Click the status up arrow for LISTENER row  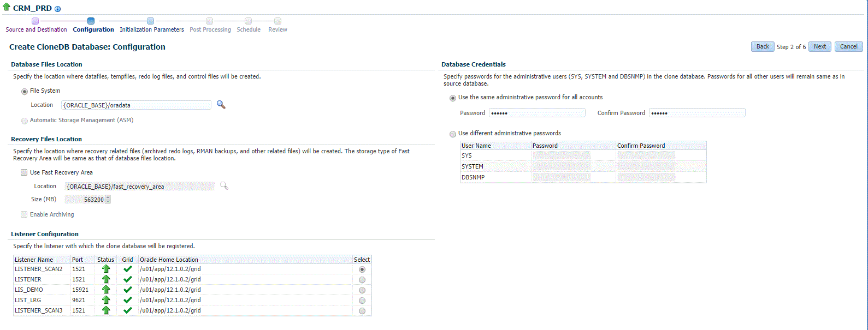click(106, 279)
